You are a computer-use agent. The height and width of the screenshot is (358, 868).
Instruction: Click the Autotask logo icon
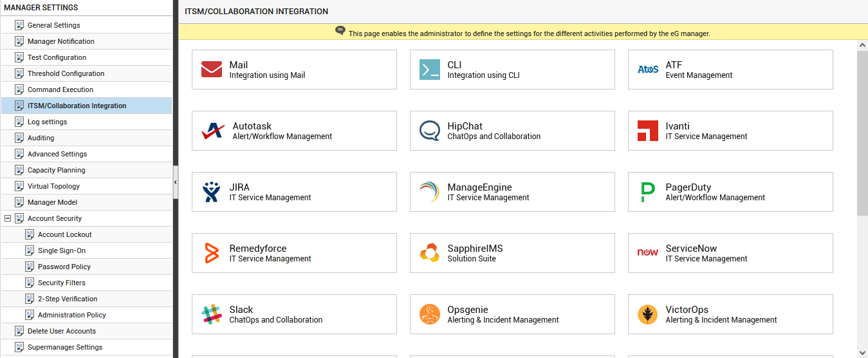coord(213,131)
